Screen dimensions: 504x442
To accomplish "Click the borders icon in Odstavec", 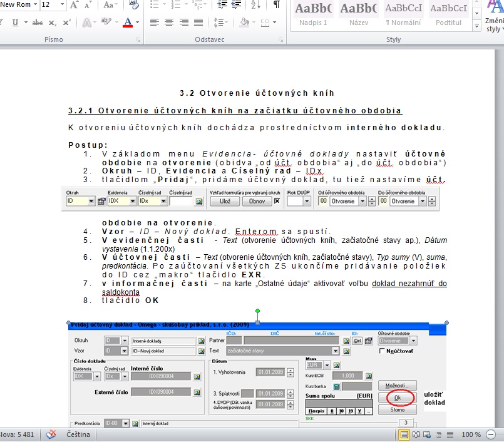I will (x=265, y=23).
